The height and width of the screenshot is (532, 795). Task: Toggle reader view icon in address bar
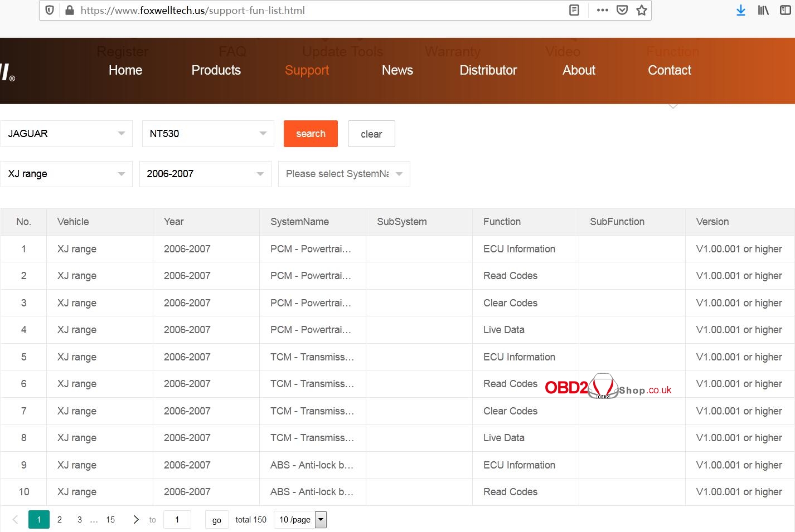tap(574, 10)
